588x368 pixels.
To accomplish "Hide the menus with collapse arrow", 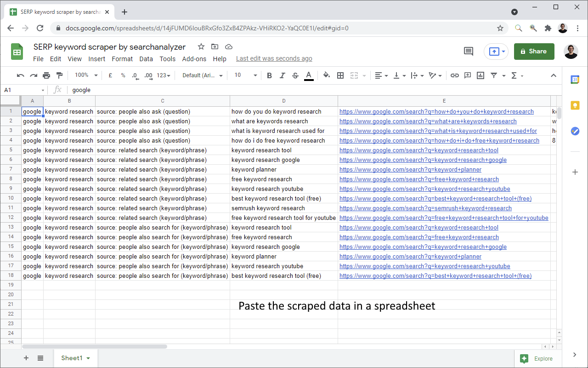I will [x=554, y=75].
